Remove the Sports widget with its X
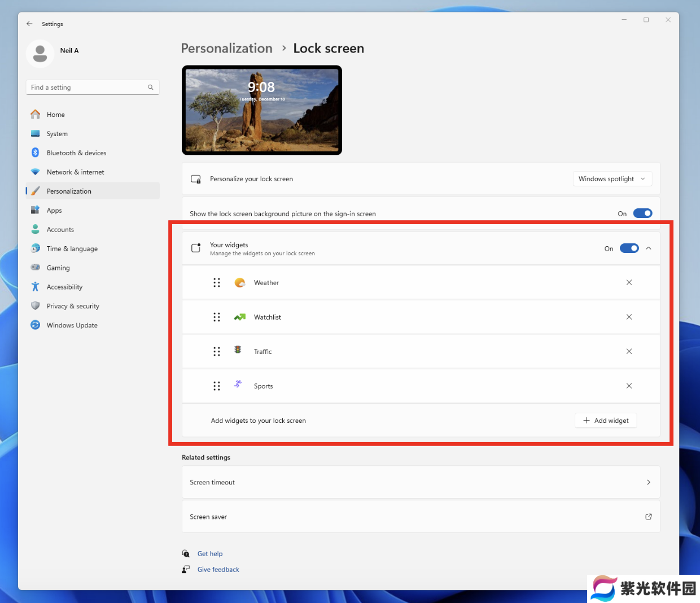Screen dimensions: 700x603 (x=629, y=386)
